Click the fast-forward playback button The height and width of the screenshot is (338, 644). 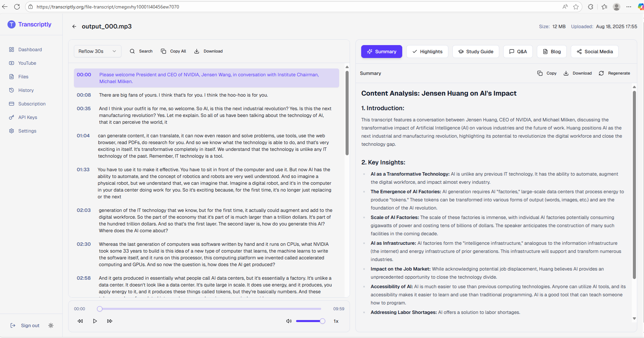click(110, 321)
